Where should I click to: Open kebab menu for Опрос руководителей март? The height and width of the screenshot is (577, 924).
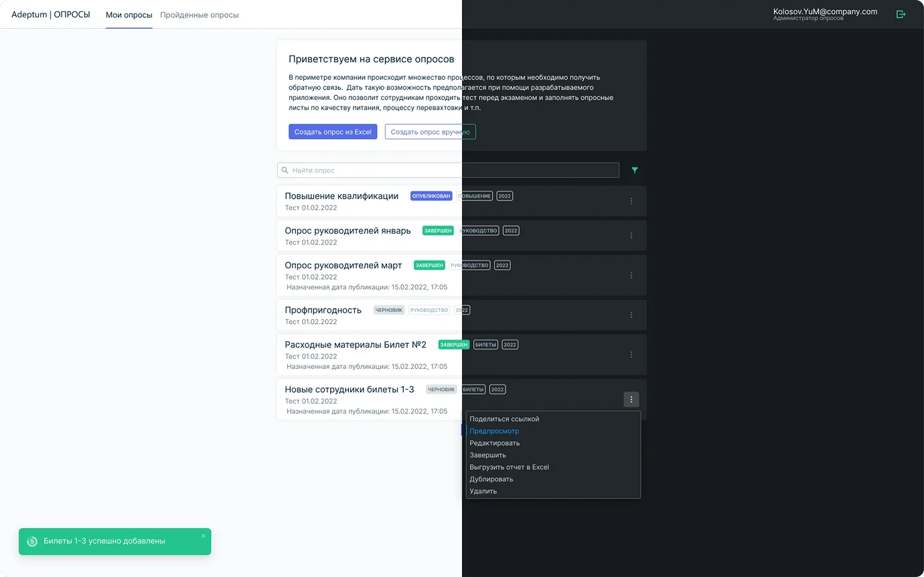click(x=631, y=275)
